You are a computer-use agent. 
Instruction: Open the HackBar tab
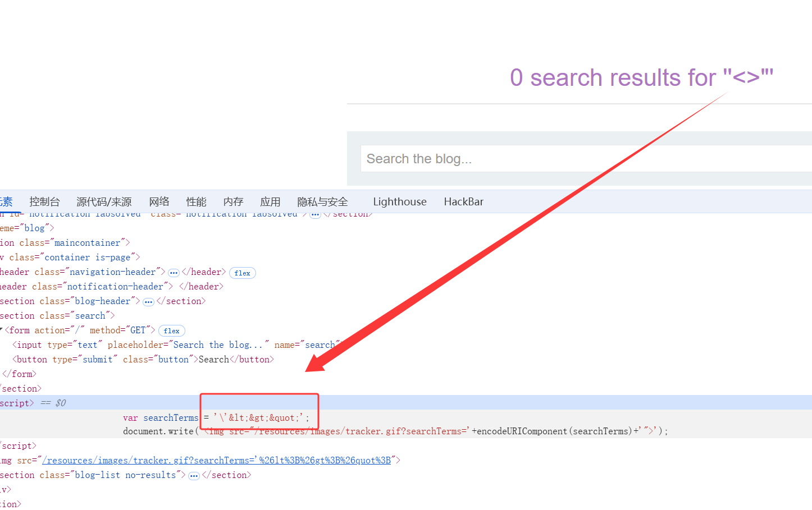pos(463,202)
